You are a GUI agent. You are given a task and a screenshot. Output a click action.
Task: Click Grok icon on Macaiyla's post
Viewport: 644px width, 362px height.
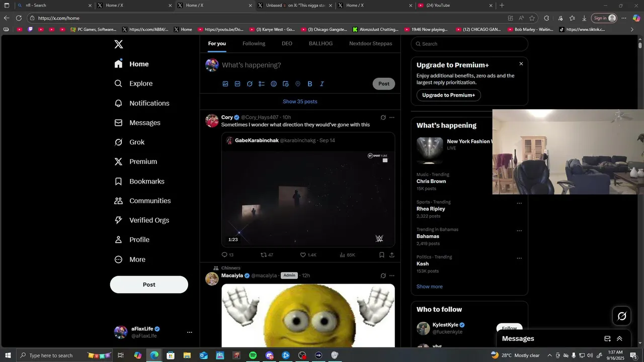coord(383,276)
